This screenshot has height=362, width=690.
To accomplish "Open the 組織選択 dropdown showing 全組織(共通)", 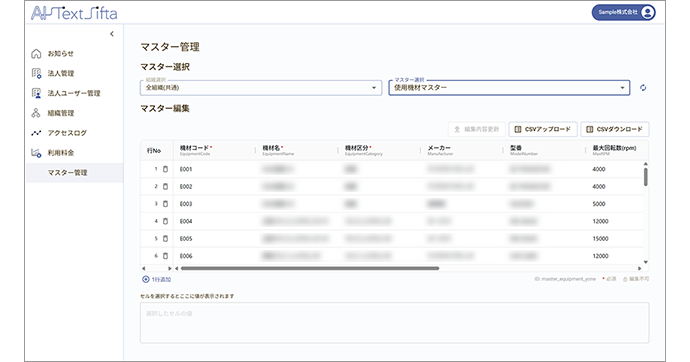I will click(261, 88).
